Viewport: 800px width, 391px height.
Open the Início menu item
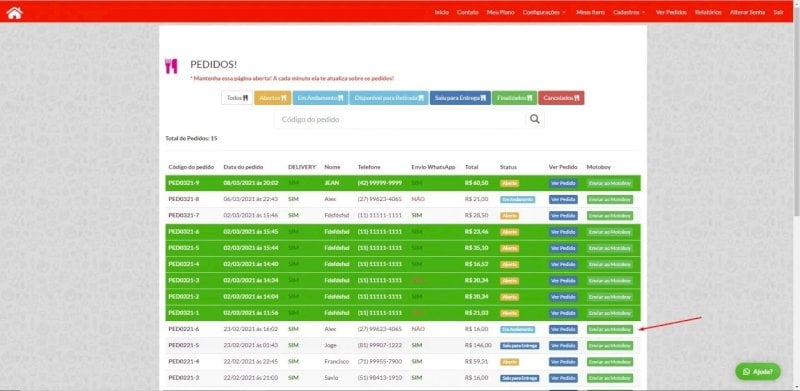[441, 12]
